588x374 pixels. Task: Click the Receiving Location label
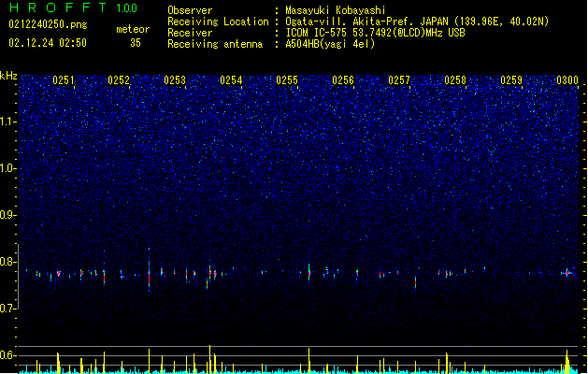(x=218, y=22)
